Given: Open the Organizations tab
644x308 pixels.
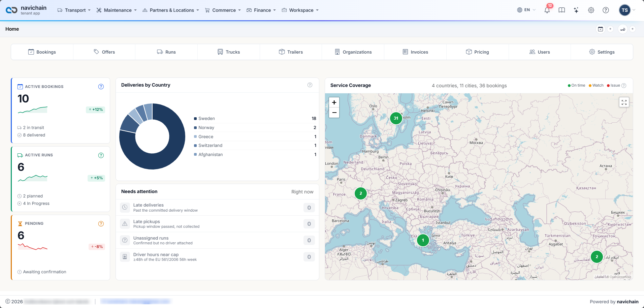Looking at the screenshot, I should (353, 52).
